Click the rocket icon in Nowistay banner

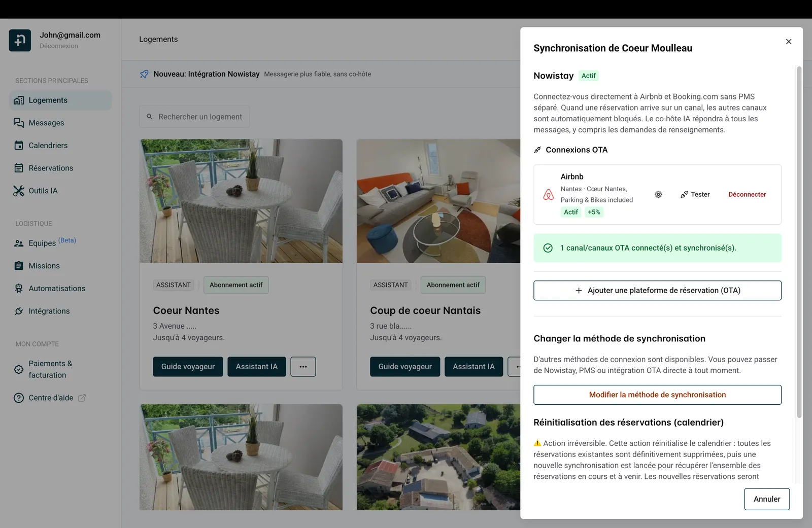click(x=144, y=74)
